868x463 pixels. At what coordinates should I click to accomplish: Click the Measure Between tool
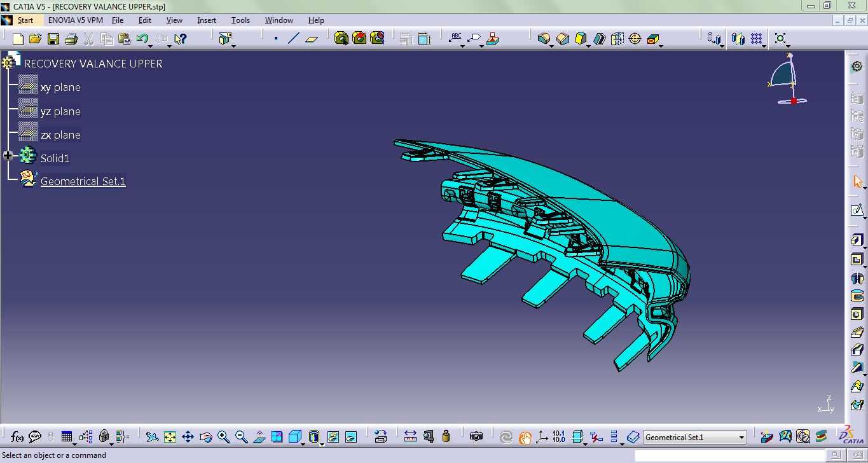pos(410,437)
